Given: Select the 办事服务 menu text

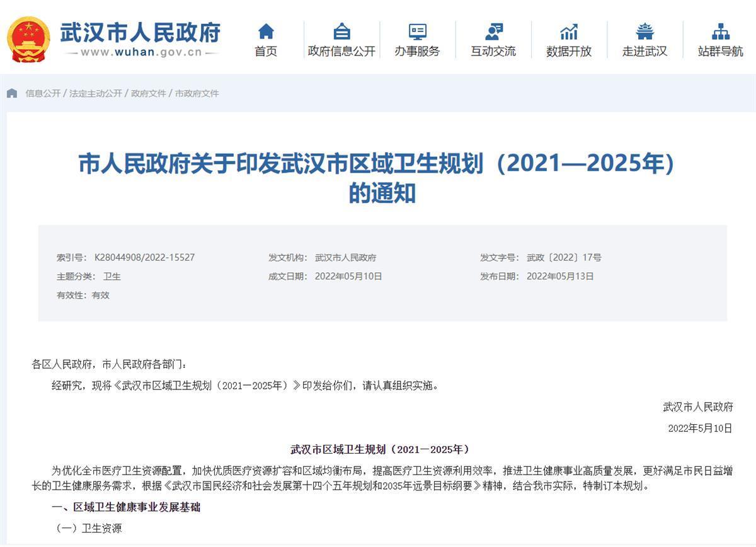Looking at the screenshot, I should point(417,52).
